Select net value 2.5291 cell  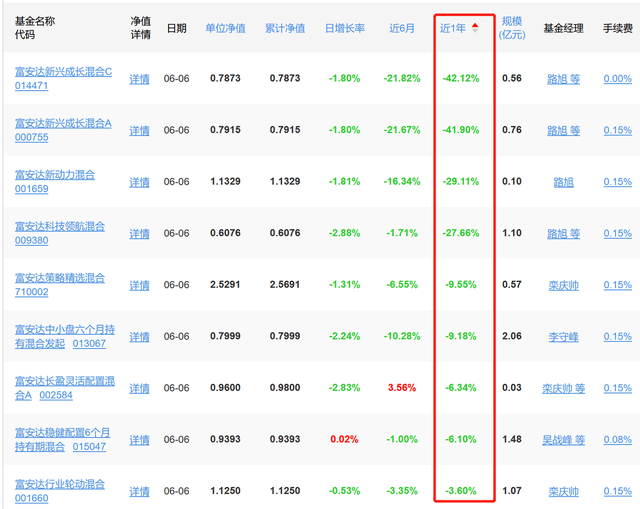coord(225,284)
